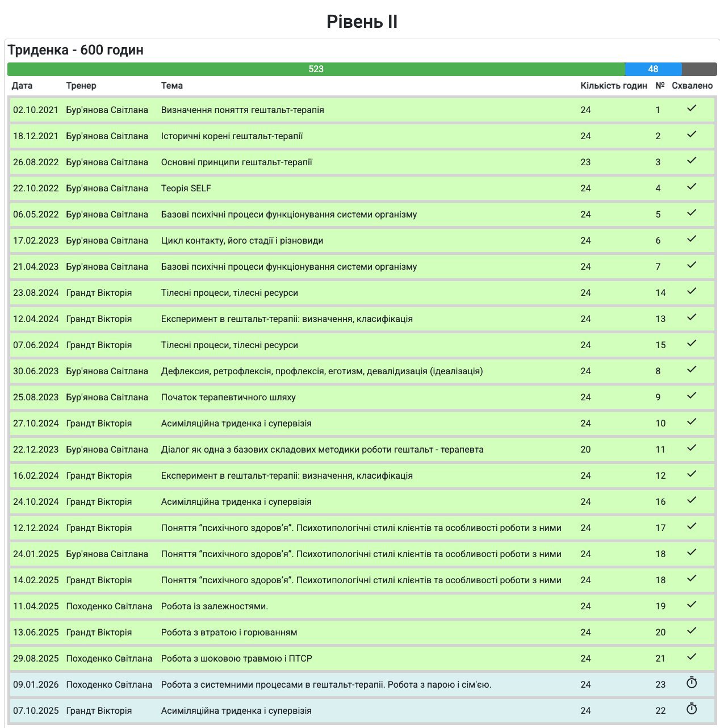Click the checkmark for Робота з втратою і горюванням
This screenshot has width=720, height=728.
coord(691,630)
